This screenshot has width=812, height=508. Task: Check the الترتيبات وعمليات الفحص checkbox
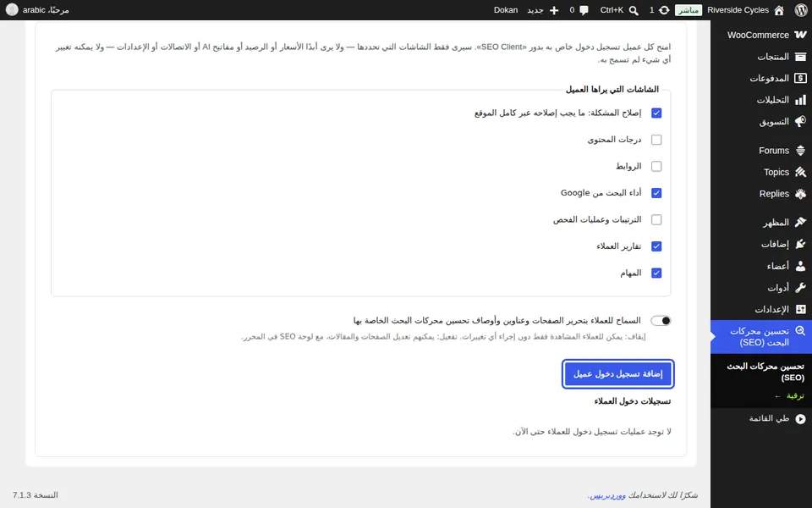point(656,220)
